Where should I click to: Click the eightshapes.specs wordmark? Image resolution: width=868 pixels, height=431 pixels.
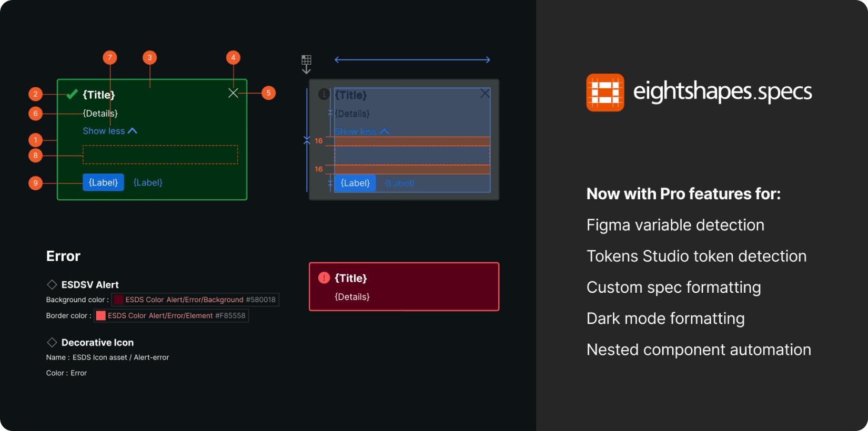pos(723,91)
